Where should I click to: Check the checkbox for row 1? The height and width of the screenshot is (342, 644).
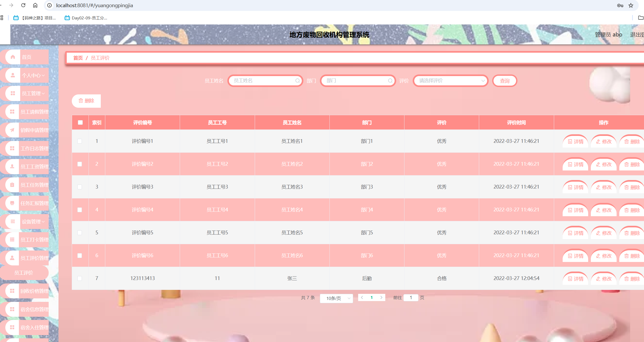(80, 141)
